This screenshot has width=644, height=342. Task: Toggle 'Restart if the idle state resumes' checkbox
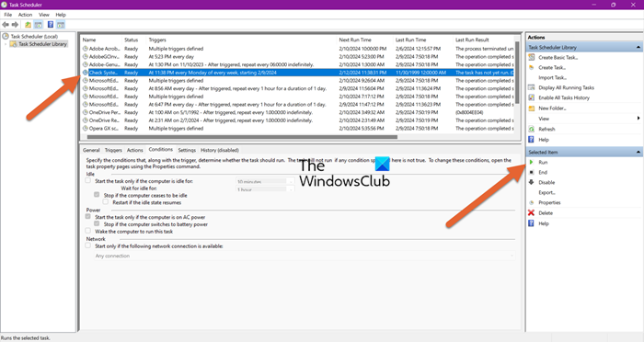coord(106,202)
